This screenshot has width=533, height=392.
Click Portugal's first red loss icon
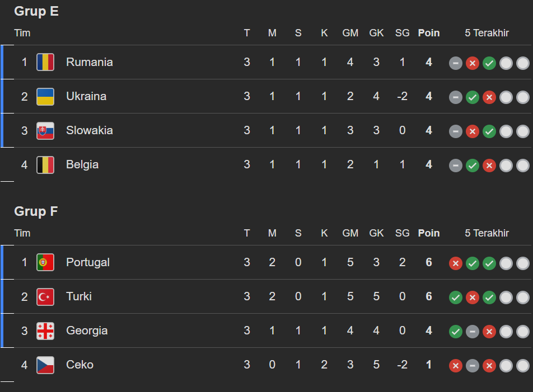pos(456,263)
